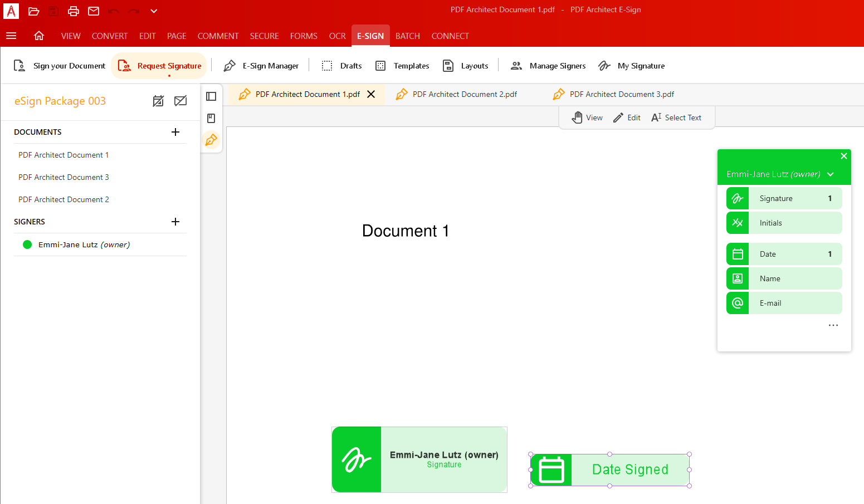864x504 pixels.
Task: Open My Signature
Action: (632, 66)
